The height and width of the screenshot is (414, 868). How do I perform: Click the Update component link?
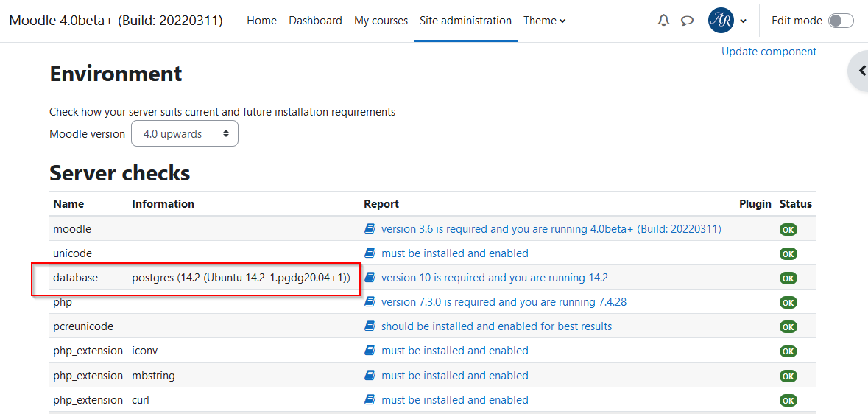coord(769,52)
